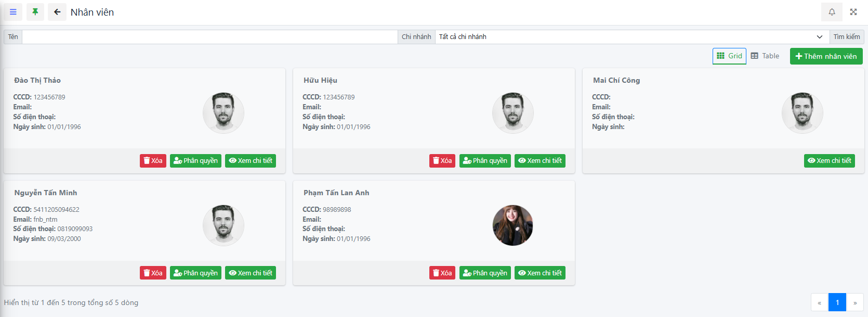Switch to Grid view
This screenshot has width=868, height=317.
(729, 56)
